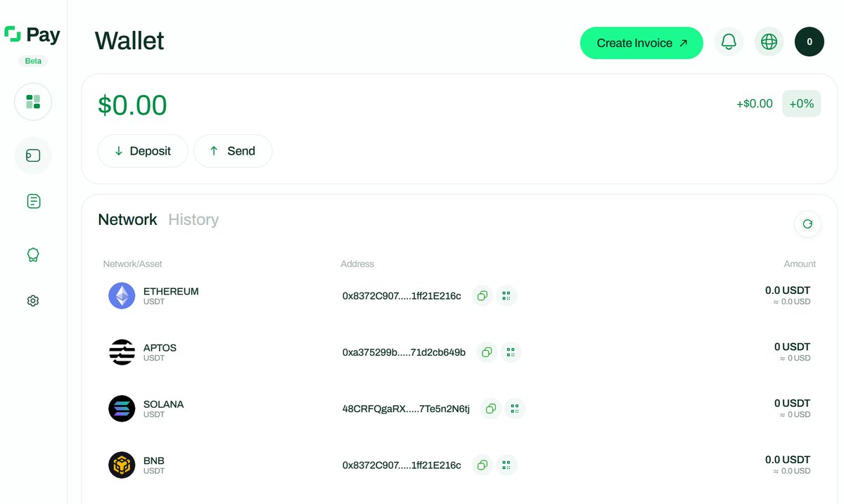Copy the BNB USDT address
Screen dimensions: 844x504
click(482, 465)
